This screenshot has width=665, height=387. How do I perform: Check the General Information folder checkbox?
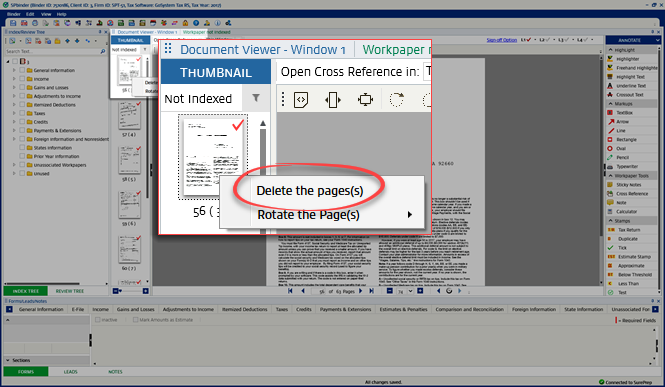click(x=22, y=70)
